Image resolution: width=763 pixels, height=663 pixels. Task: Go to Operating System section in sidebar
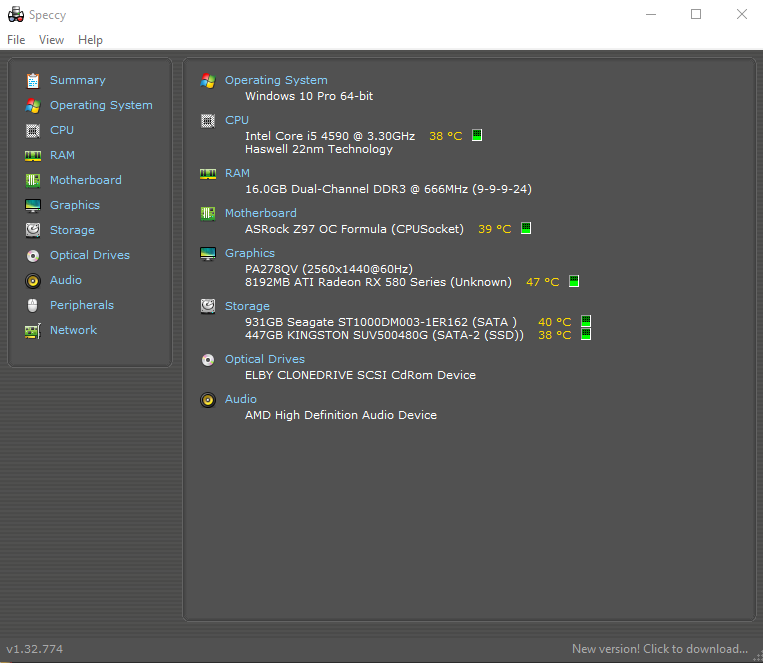101,105
